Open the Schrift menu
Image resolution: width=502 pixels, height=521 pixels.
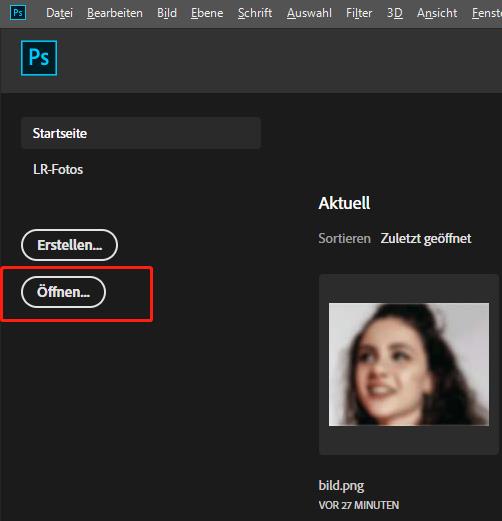point(255,13)
